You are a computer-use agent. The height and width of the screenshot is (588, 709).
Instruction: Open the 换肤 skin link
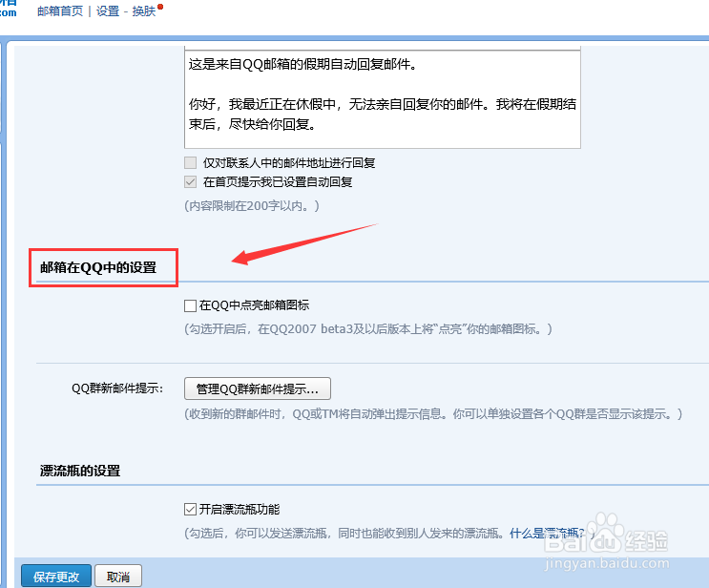tap(144, 10)
